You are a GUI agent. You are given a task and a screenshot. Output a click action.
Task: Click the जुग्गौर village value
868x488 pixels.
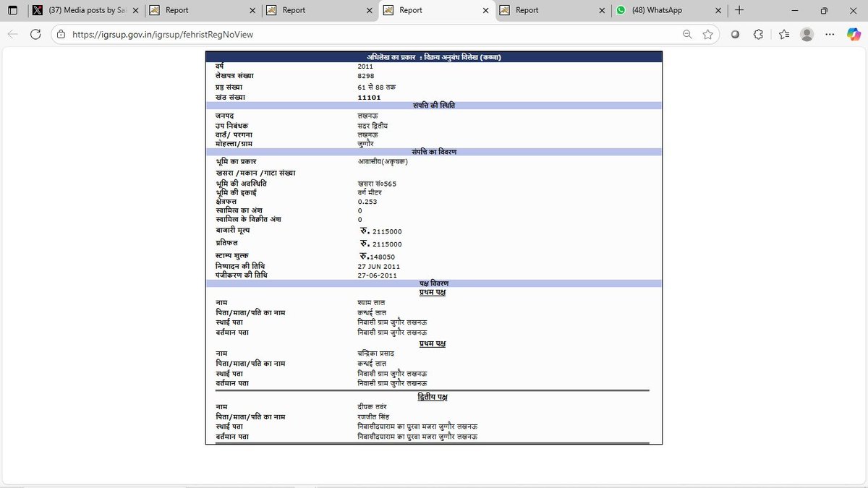click(367, 143)
